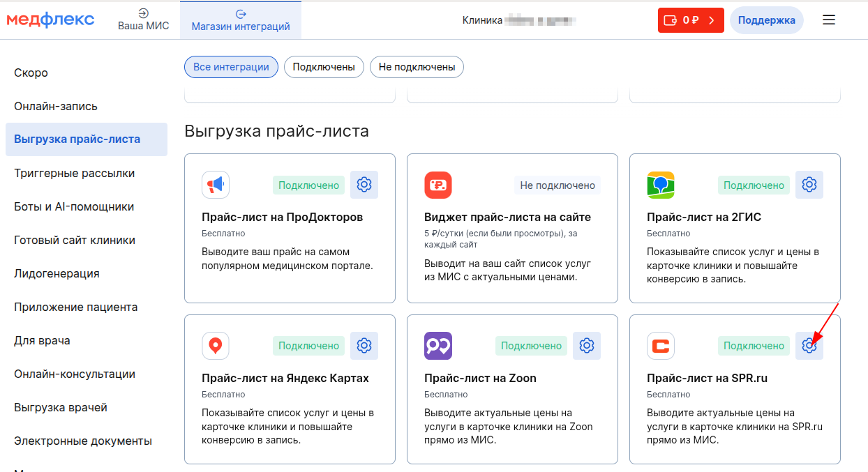This screenshot has width=868, height=472.
Task: Open settings gear for Прайс-лист на Zoon
Action: 586,346
